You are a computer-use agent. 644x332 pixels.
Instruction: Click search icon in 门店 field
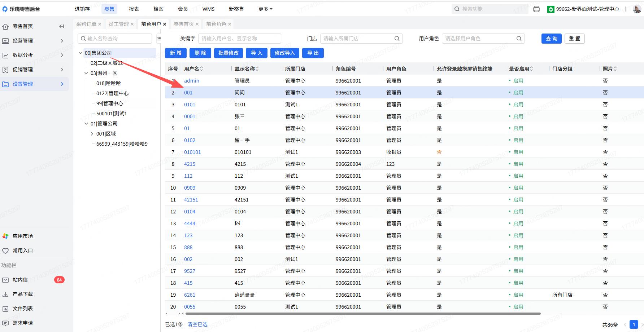click(x=397, y=39)
